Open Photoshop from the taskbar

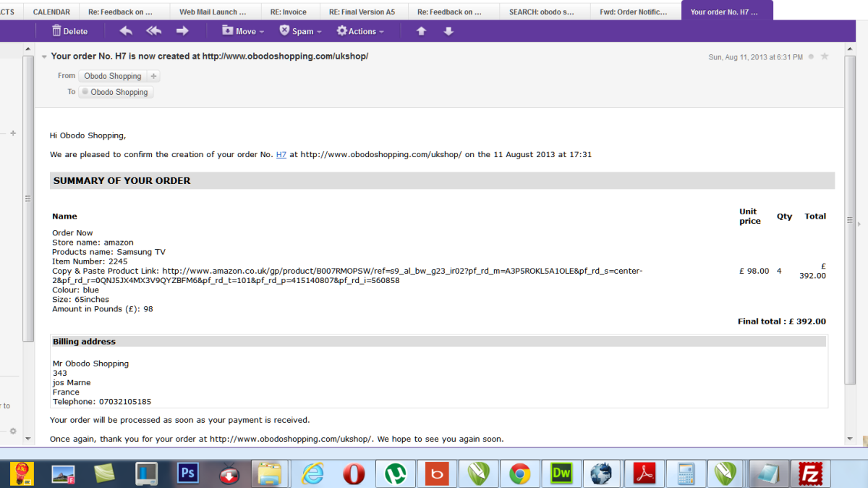pos(187,474)
